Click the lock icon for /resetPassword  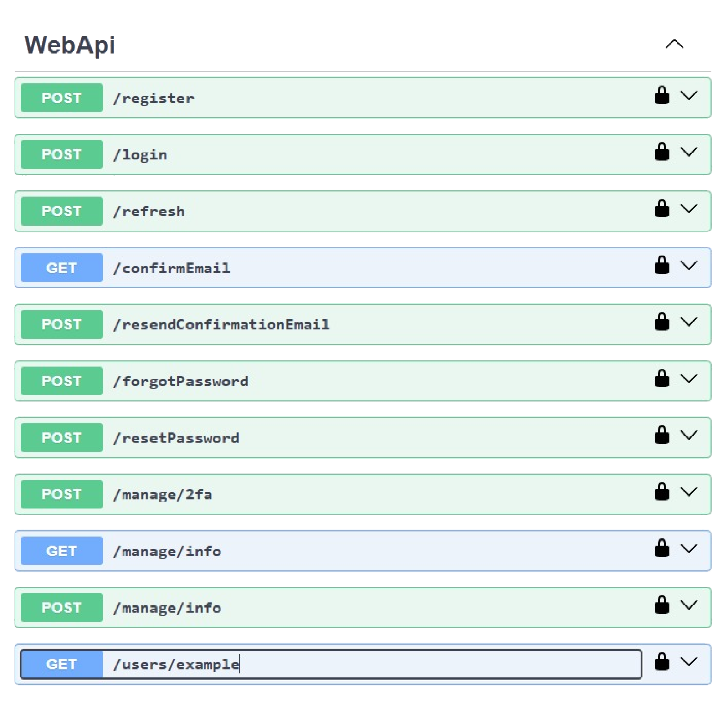[662, 435]
